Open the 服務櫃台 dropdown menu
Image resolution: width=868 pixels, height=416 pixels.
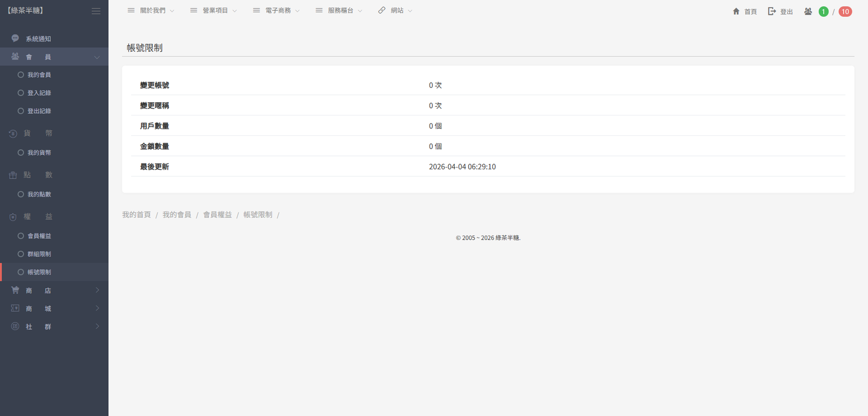[x=340, y=11]
